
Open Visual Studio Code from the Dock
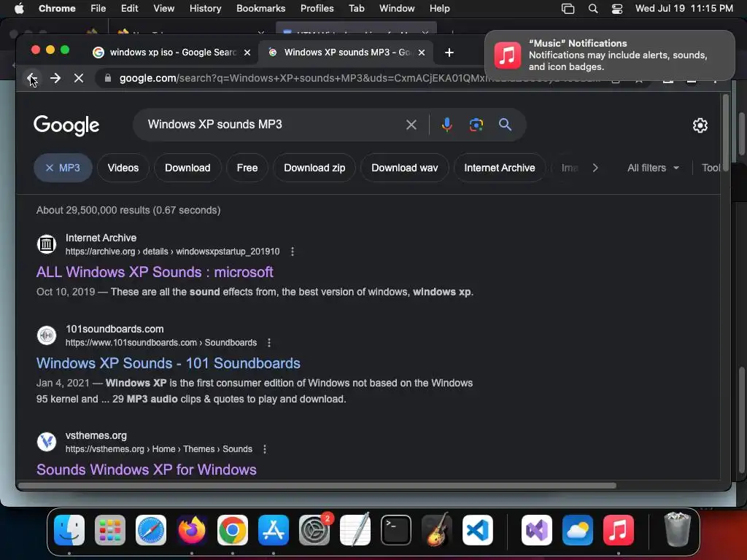click(478, 530)
